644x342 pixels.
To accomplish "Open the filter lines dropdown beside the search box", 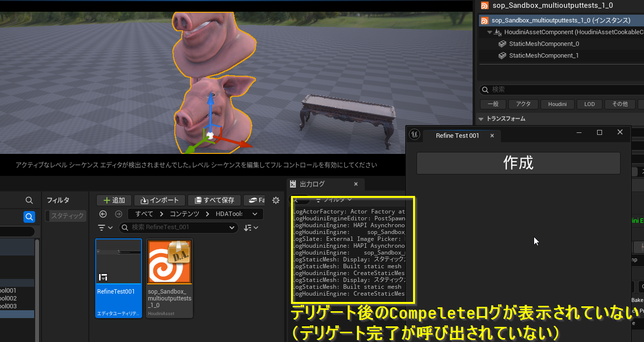I will tap(105, 228).
